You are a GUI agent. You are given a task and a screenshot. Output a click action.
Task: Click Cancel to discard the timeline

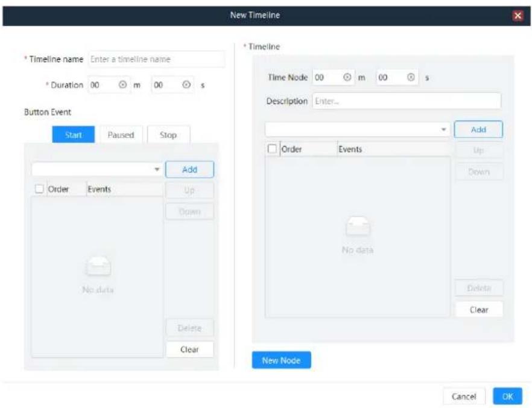point(464,396)
